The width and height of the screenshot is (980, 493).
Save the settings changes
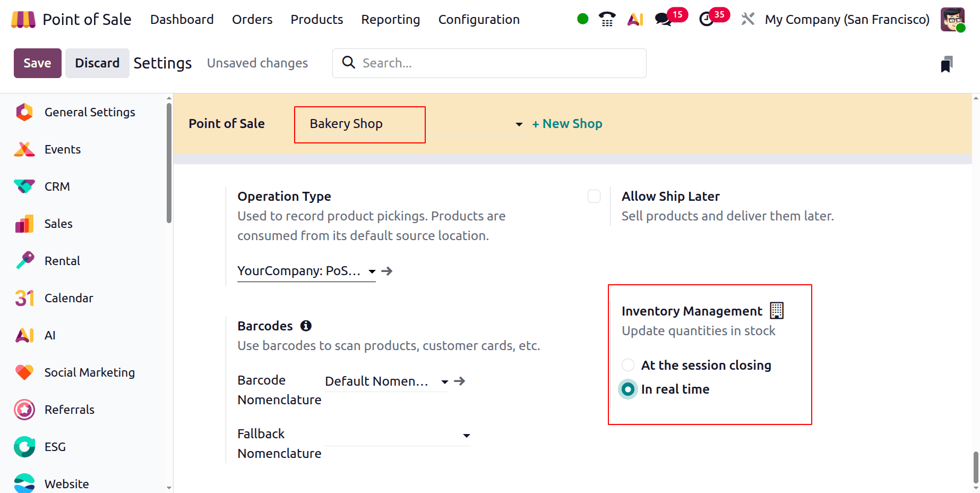[x=38, y=63]
